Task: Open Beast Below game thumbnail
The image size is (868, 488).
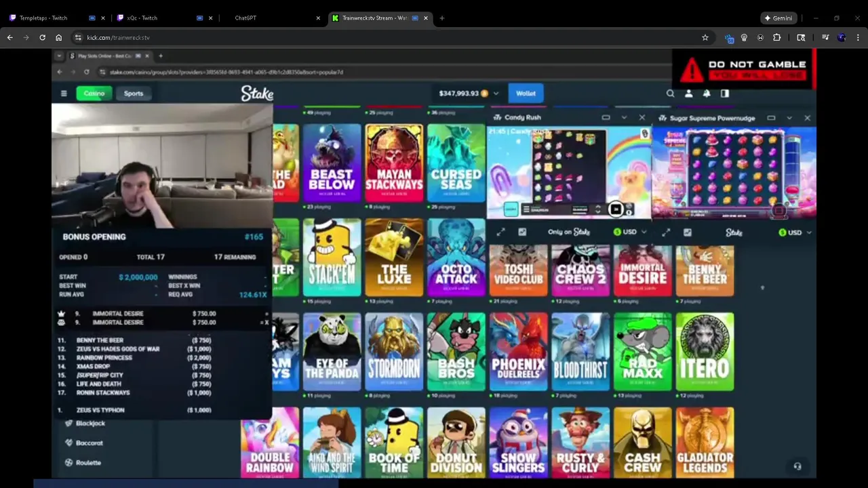Action: tap(332, 163)
